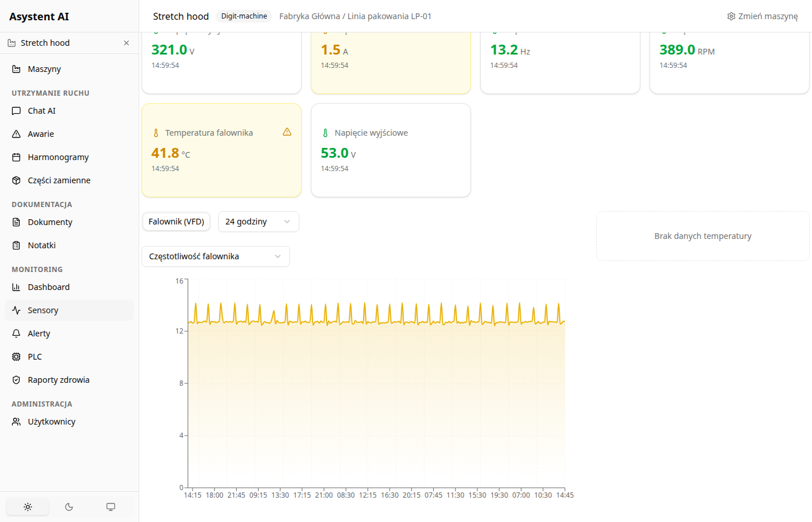Click the Harmonogramy calendar icon

16,157
